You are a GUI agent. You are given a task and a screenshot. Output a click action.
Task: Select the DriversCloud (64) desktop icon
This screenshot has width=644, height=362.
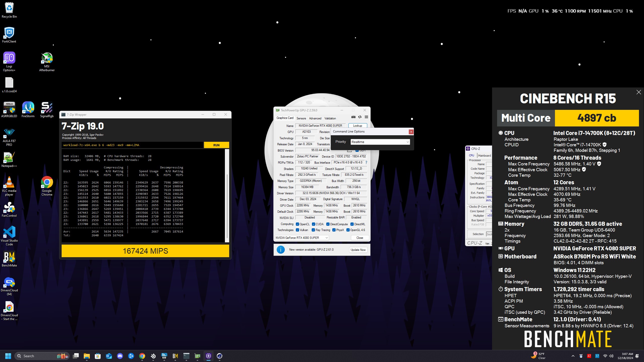(x=9, y=286)
